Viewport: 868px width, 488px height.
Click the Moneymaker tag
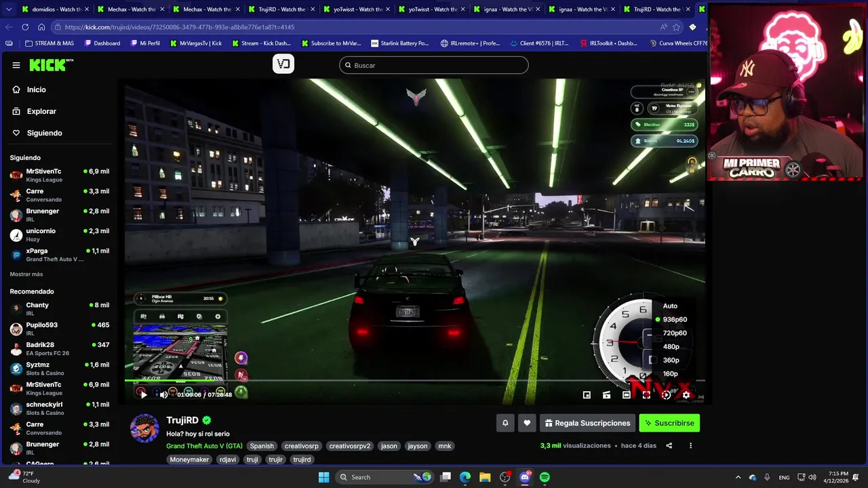click(189, 460)
